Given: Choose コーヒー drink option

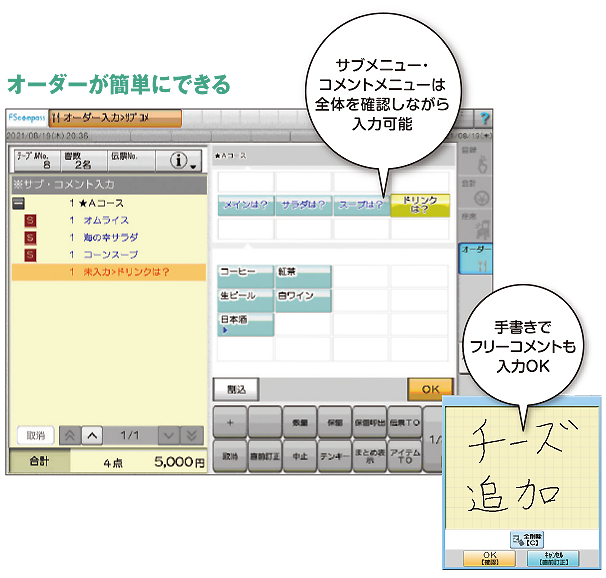Looking at the screenshot, I should [x=246, y=276].
